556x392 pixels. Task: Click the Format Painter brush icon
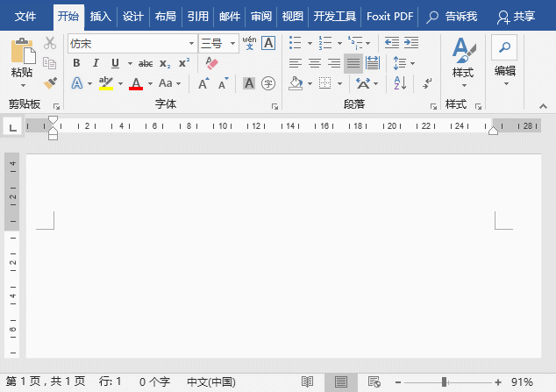[50, 83]
